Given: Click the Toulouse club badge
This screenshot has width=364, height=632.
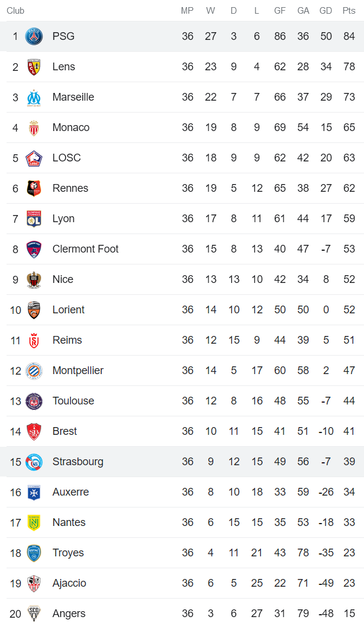Looking at the screenshot, I should [x=34, y=401].
